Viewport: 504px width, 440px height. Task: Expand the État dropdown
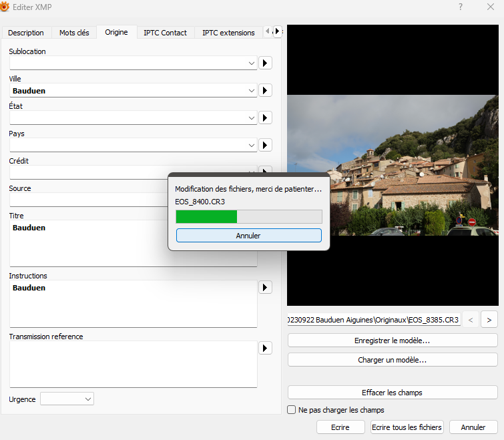[252, 118]
